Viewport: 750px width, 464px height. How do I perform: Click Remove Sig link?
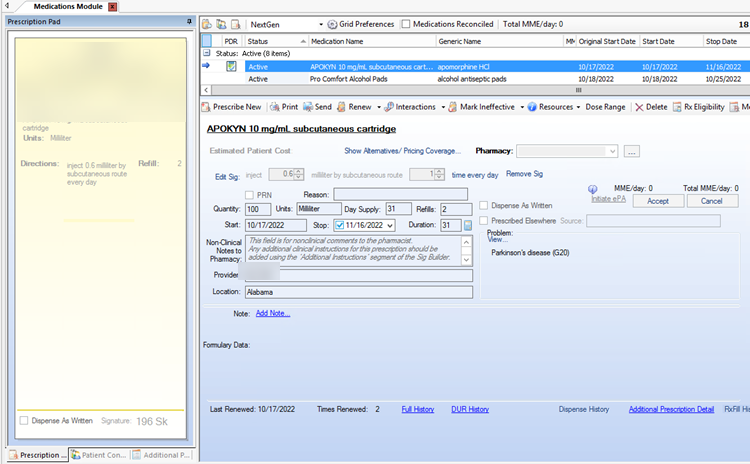coord(524,174)
